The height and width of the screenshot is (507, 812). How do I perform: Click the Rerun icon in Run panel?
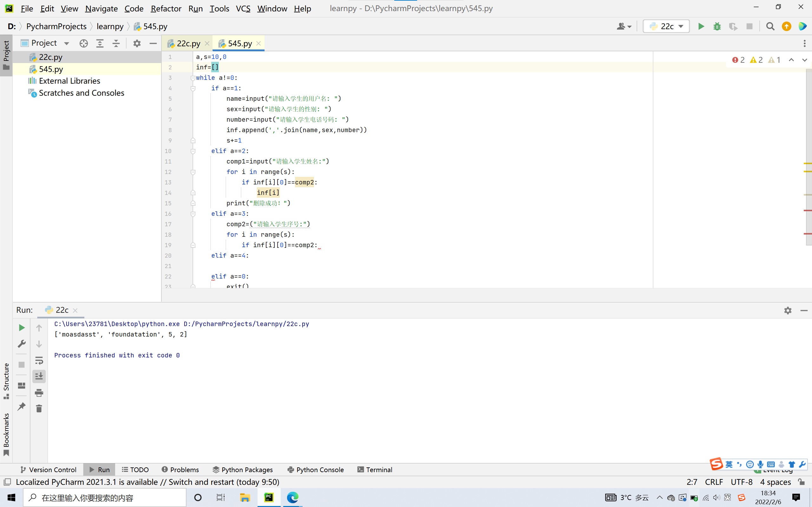(x=22, y=328)
